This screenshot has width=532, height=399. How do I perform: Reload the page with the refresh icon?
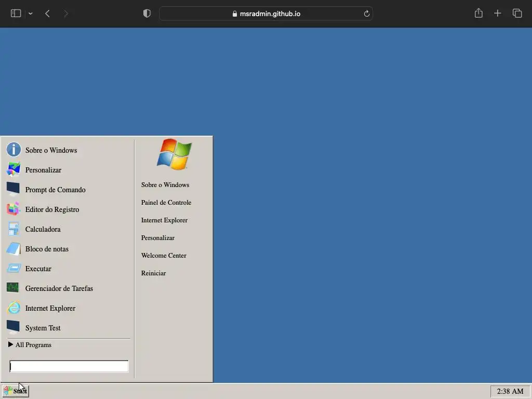[x=366, y=14]
